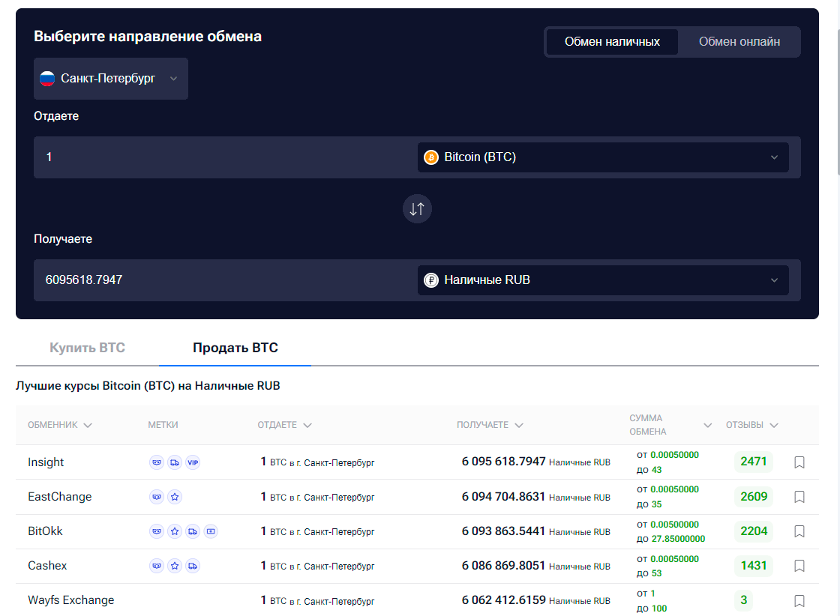Image resolution: width=840 pixels, height=616 pixels.
Task: Bookmark the Wayfs Exchange exchanger
Action: 799,601
